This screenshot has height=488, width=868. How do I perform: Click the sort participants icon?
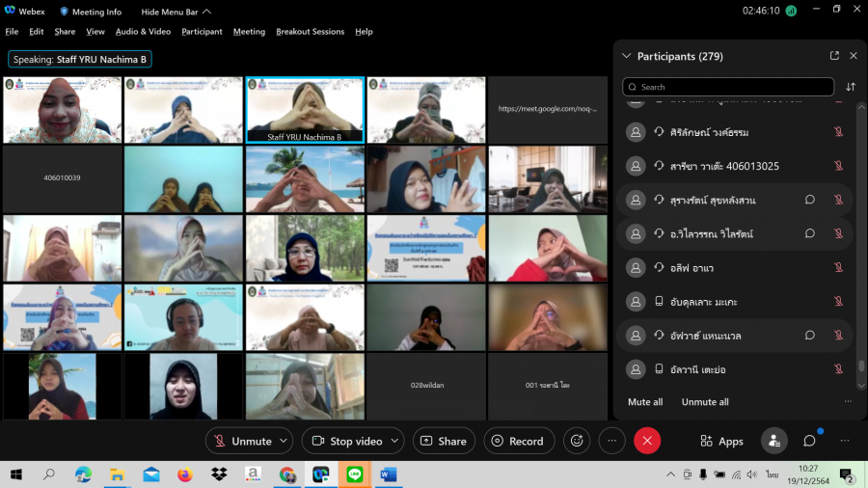pos(851,87)
